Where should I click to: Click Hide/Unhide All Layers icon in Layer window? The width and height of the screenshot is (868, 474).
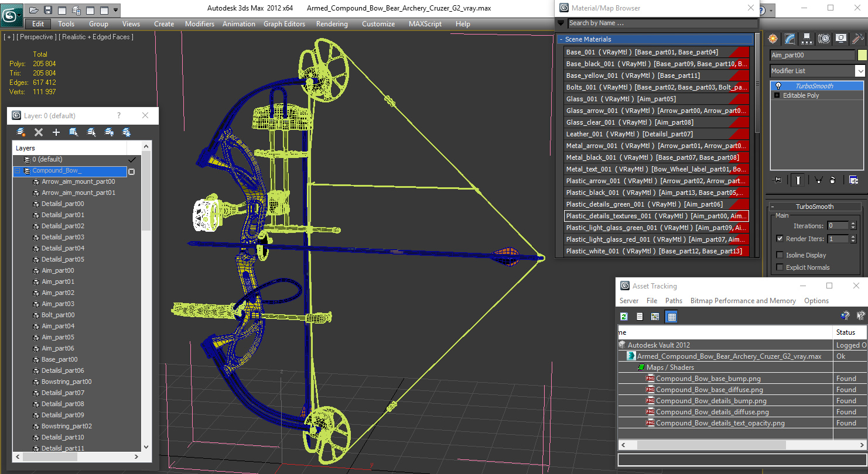coord(109,132)
